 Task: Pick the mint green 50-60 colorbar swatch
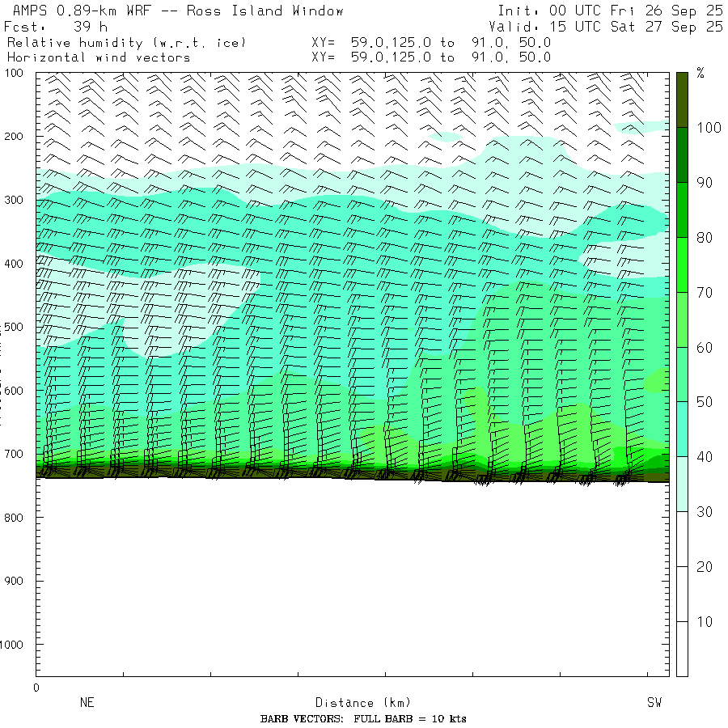coord(682,375)
